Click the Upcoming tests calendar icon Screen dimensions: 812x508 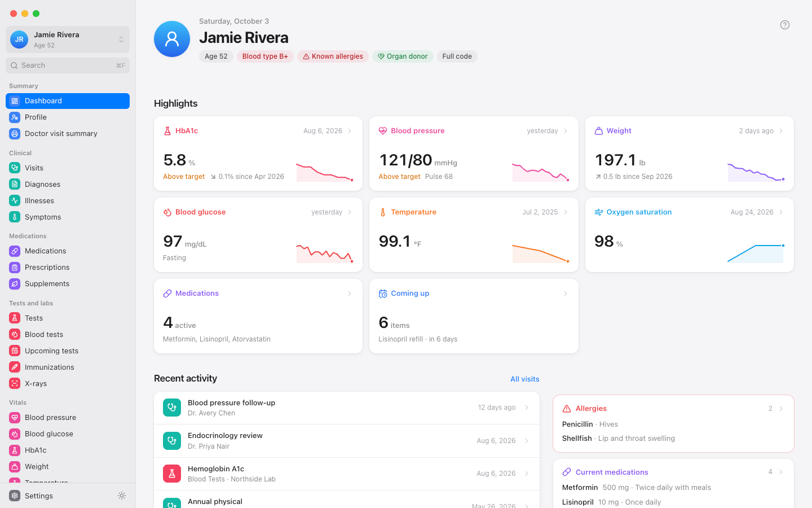coord(15,351)
